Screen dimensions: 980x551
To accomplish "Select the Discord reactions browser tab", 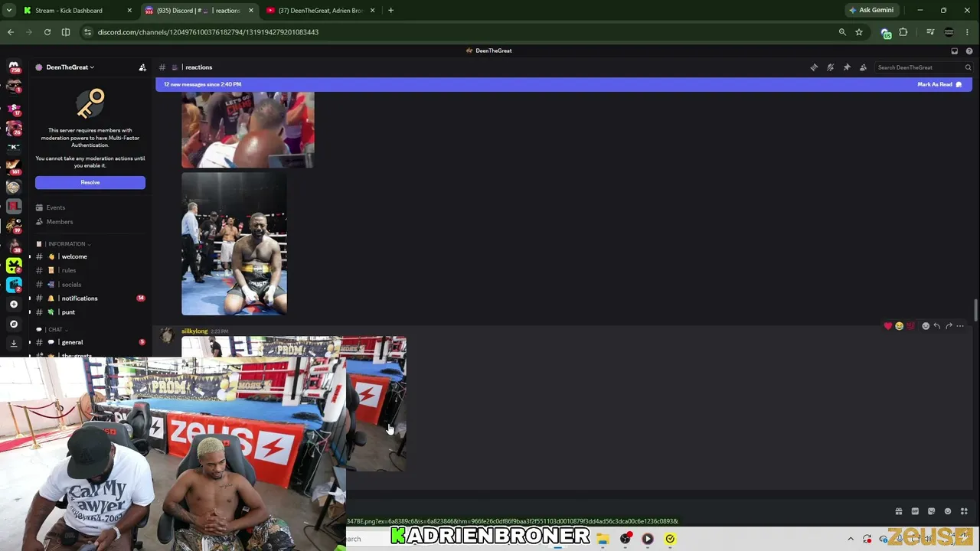I will [199, 11].
